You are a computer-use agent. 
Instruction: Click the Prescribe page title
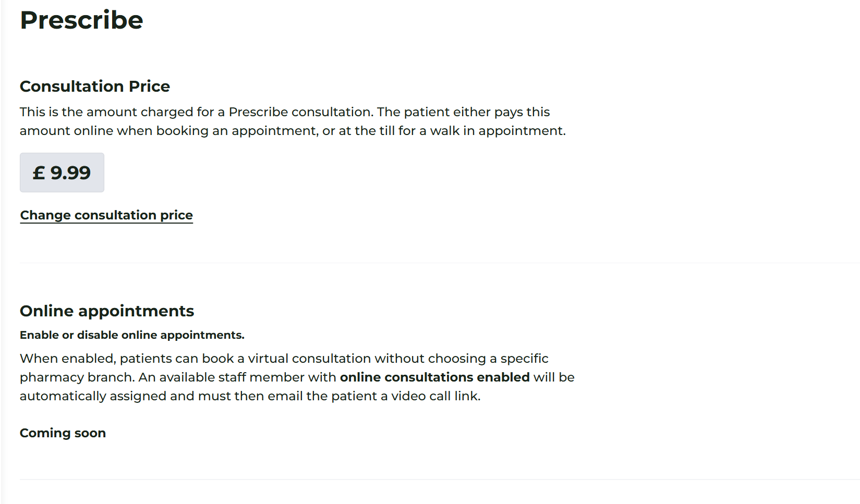(x=81, y=20)
